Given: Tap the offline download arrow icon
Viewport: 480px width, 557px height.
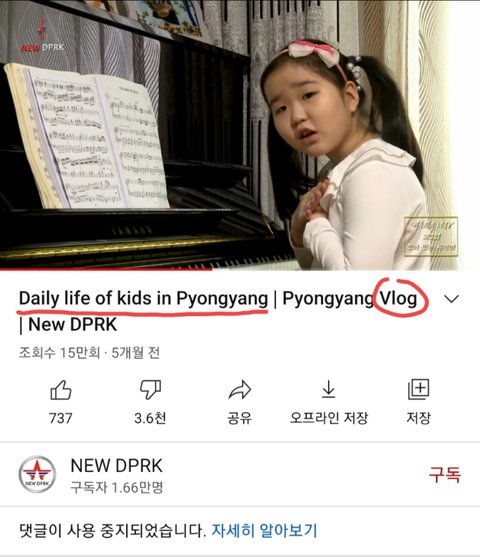Looking at the screenshot, I should click(329, 389).
